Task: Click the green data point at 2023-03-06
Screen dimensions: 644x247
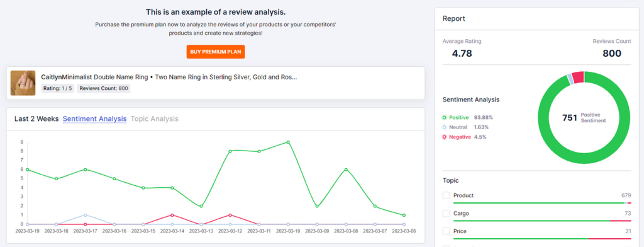Action: (404, 215)
